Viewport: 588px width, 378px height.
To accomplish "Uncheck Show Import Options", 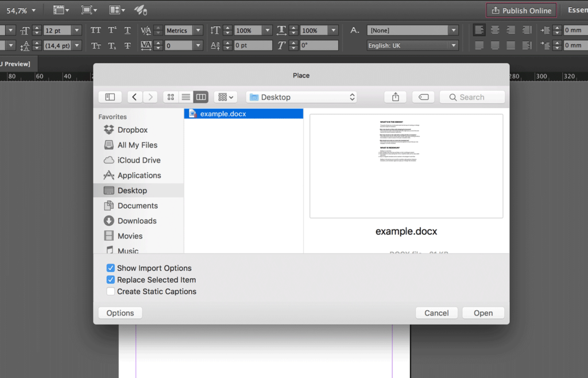I will click(111, 268).
